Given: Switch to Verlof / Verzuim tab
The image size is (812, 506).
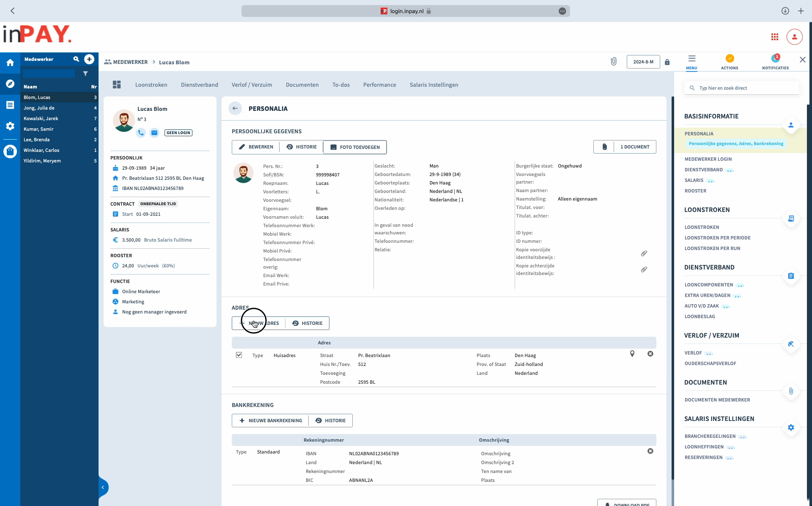Looking at the screenshot, I should (x=252, y=85).
